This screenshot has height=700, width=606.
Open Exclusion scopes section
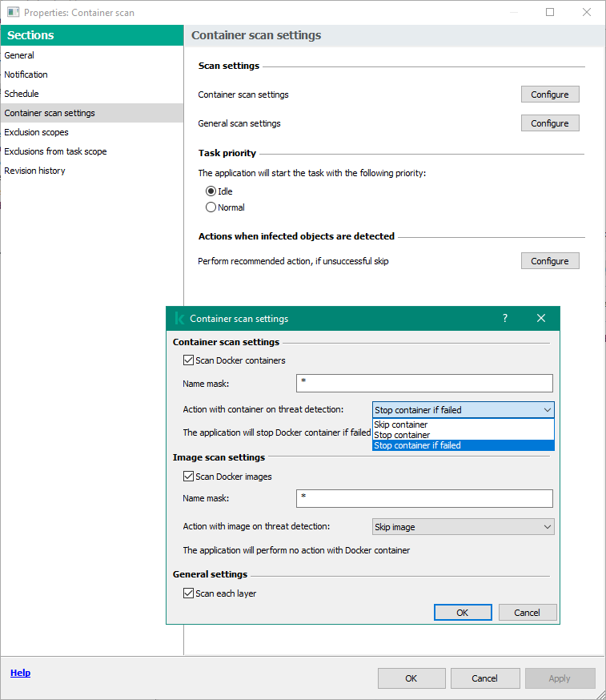37,132
